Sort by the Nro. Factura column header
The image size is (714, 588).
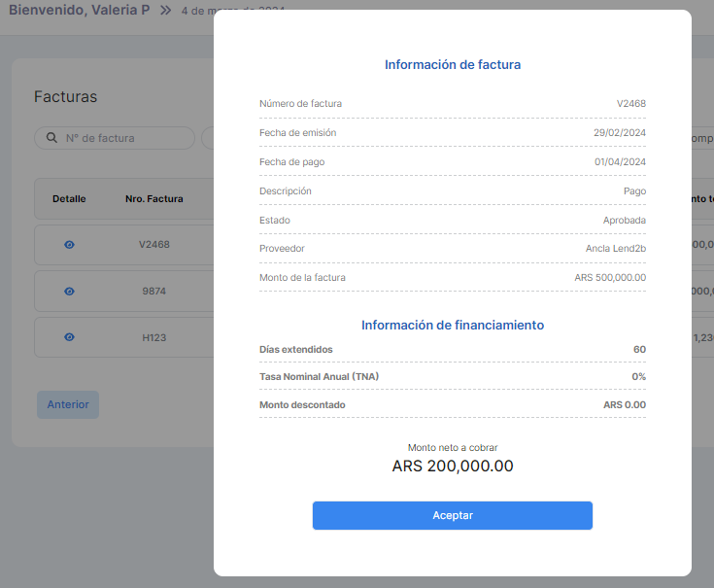(153, 198)
